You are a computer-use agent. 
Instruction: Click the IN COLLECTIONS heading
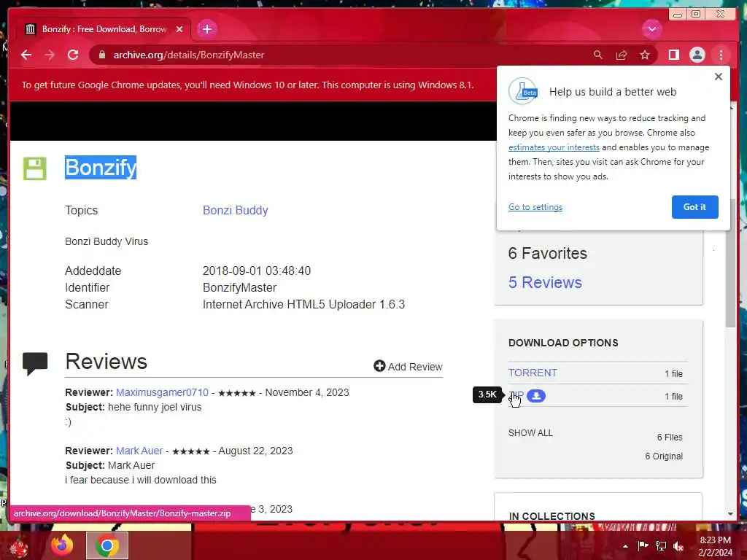pos(551,516)
